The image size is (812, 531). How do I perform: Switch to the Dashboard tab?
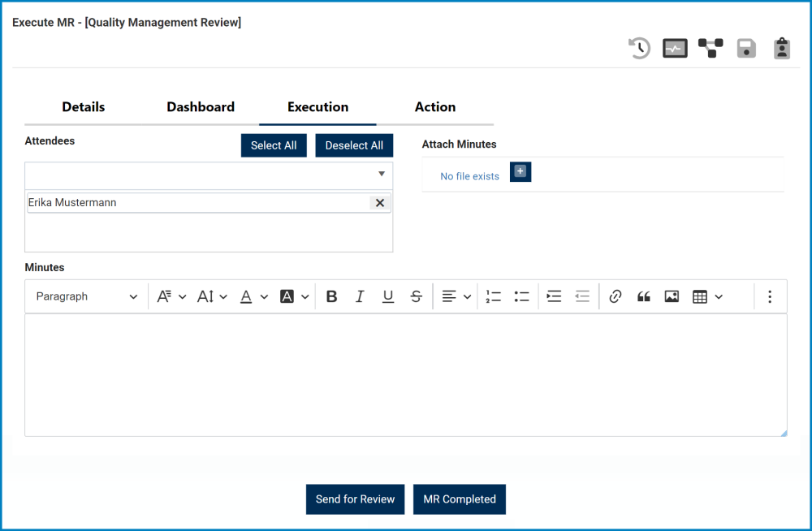click(x=201, y=106)
